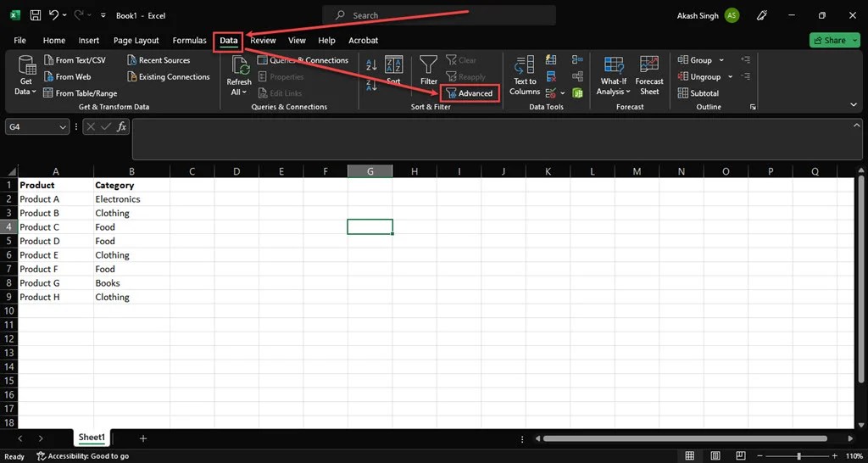Open Existing Connections
Image resolution: width=868 pixels, height=463 pixels.
169,76
